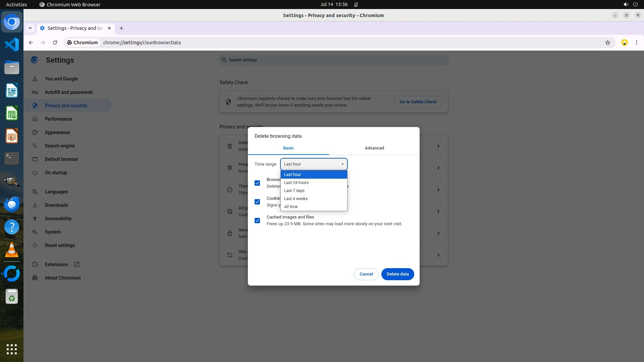Uncheck the Browsing history checkbox
Viewport: 644px width, 362px height.
(257, 183)
